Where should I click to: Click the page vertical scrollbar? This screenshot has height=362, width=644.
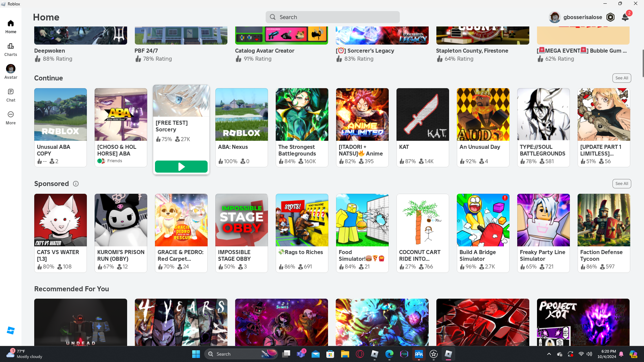[x=643, y=64]
